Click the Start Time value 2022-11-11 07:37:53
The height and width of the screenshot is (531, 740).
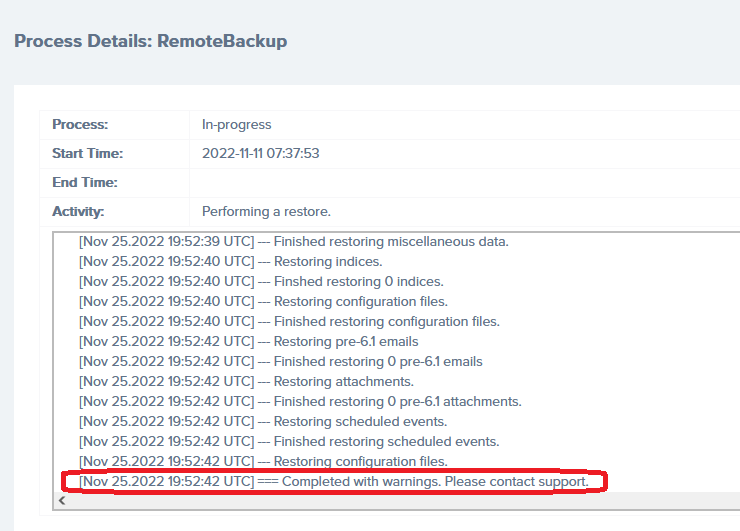click(x=260, y=154)
